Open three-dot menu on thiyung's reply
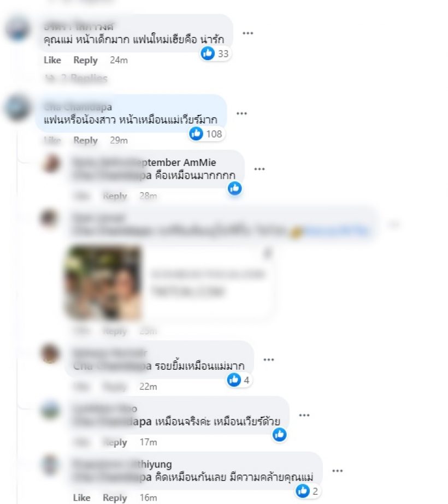The image size is (448, 504). tap(338, 471)
